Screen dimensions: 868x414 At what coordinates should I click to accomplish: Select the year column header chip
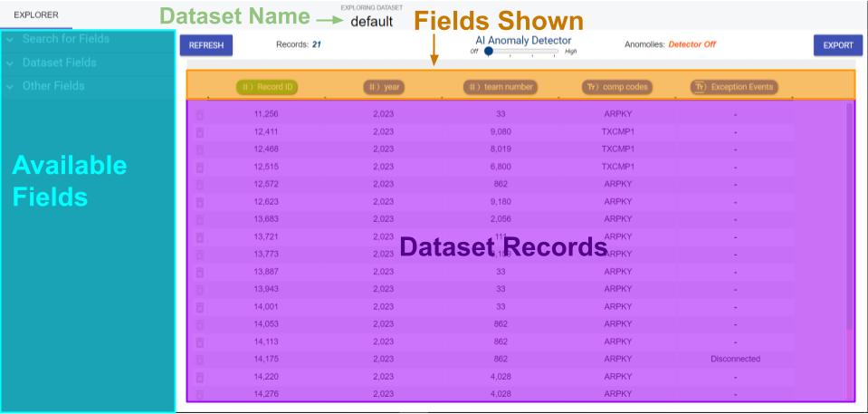coord(384,87)
